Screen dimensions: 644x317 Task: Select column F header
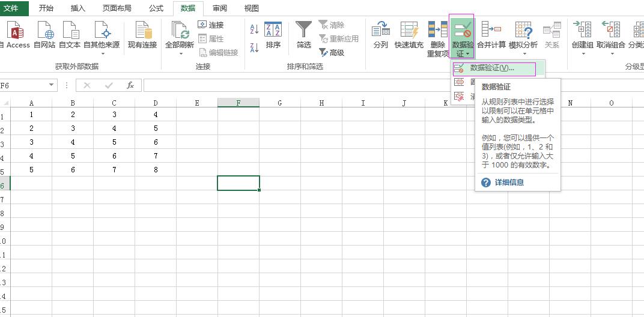point(238,103)
